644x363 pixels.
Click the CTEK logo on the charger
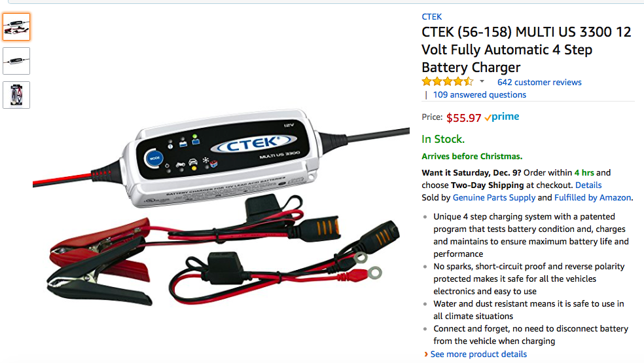[x=254, y=144]
